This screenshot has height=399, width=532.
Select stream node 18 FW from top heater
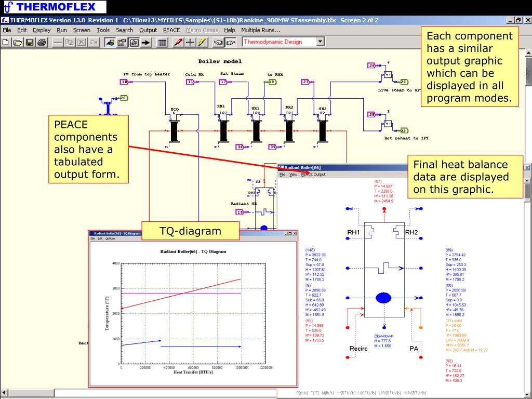[124, 82]
